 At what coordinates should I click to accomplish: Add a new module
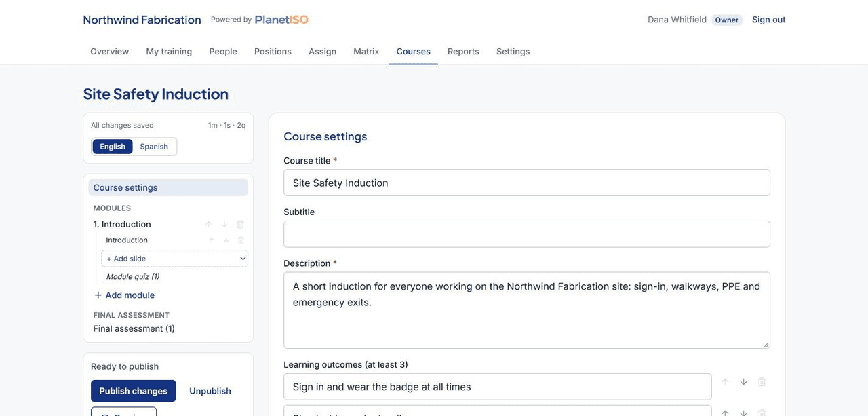click(x=124, y=295)
